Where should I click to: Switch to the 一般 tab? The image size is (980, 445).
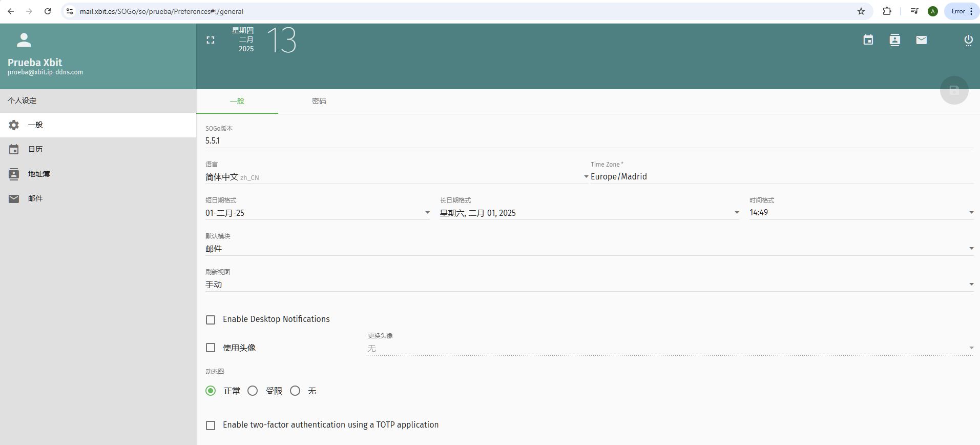click(237, 101)
